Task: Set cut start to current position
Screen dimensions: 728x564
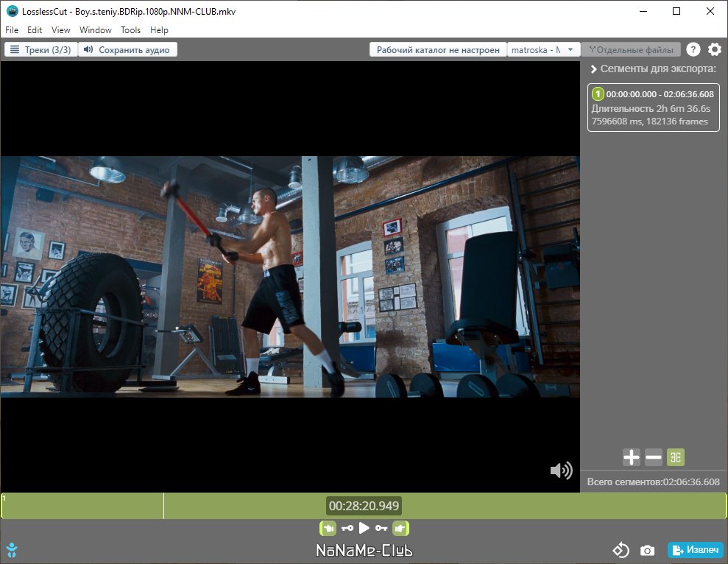Action: [x=328, y=528]
